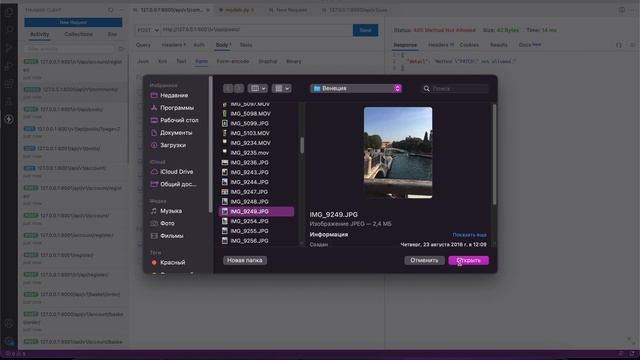The height and width of the screenshot is (360, 640).
Task: Click the magnifier icon in the dialog search box
Action: pyautogui.click(x=427, y=89)
